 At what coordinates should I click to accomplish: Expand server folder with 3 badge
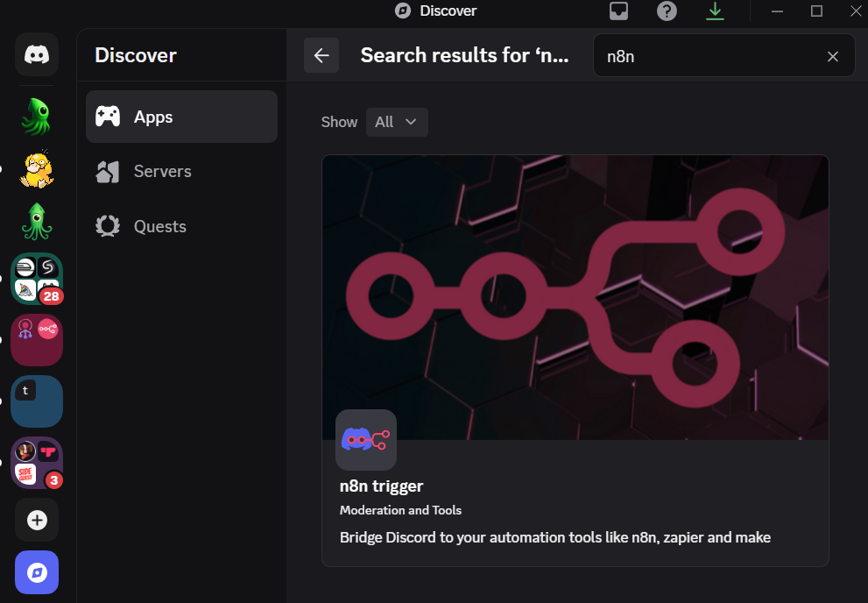pos(37,463)
